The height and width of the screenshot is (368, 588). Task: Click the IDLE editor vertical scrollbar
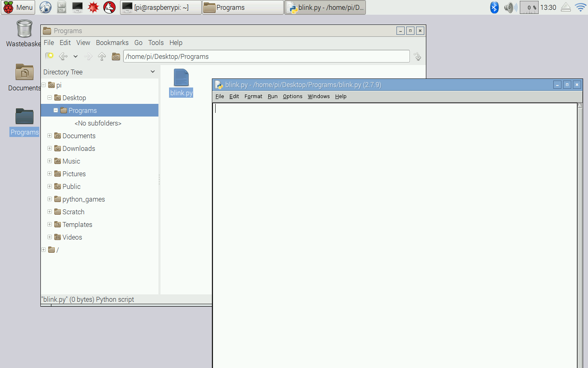click(x=580, y=235)
